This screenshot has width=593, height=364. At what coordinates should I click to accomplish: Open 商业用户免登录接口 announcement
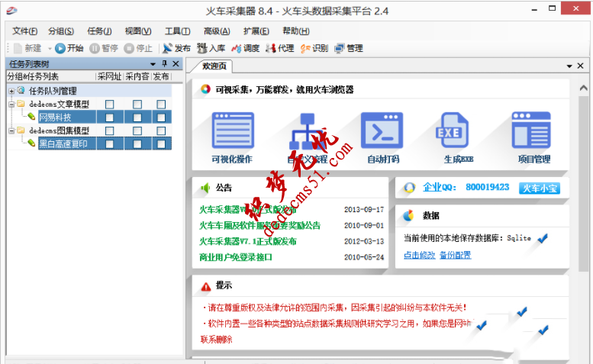236,257
